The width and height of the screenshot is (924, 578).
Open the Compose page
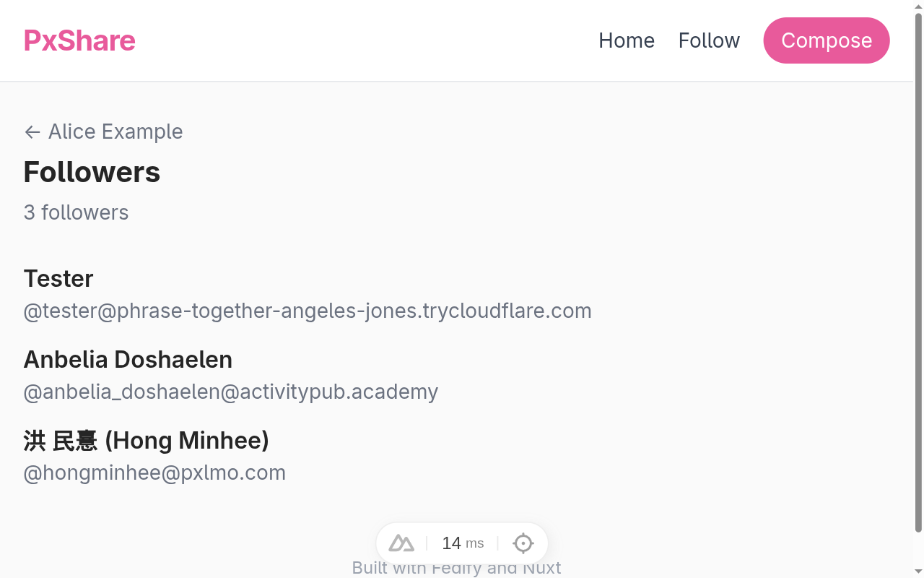point(826,40)
